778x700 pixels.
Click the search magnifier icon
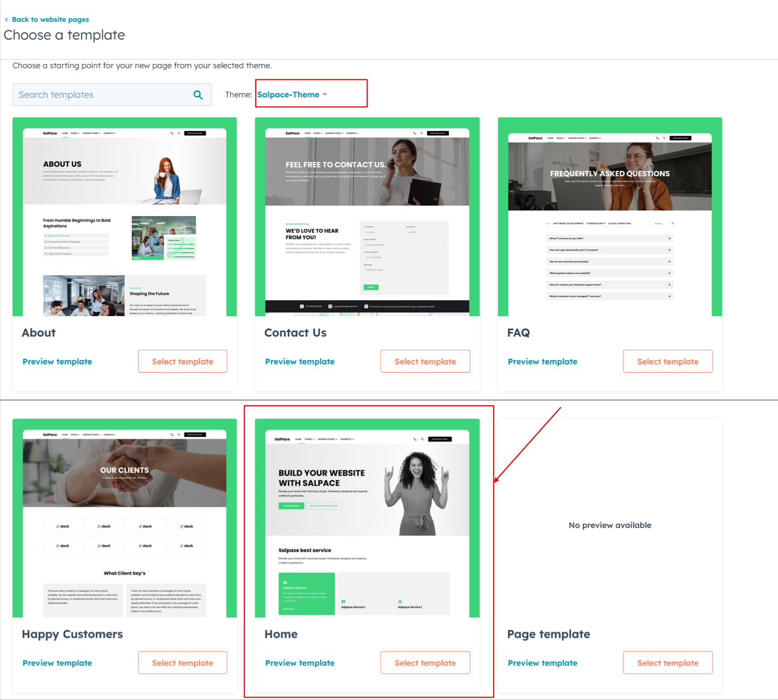(x=198, y=95)
